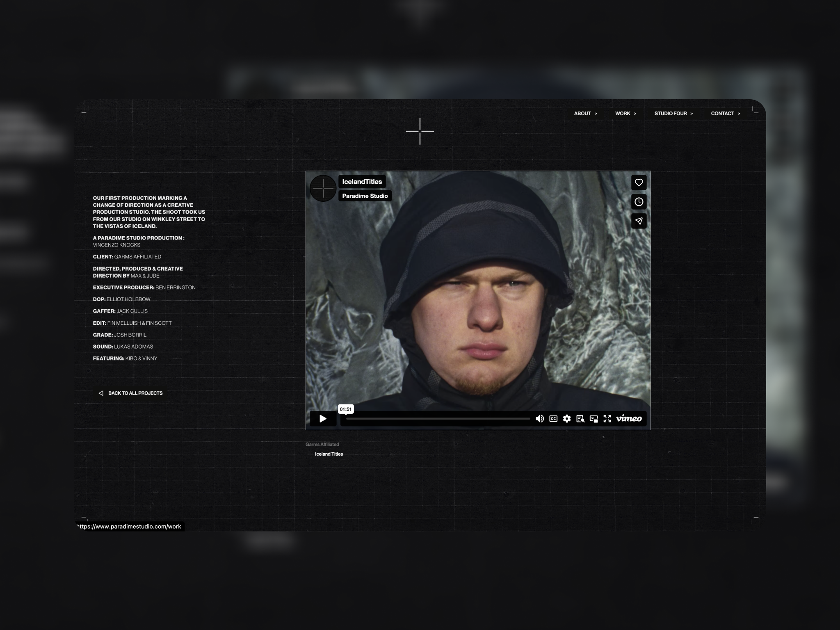Image resolution: width=840 pixels, height=630 pixels.
Task: Open the Paradime Studio channel link
Action: (x=365, y=196)
